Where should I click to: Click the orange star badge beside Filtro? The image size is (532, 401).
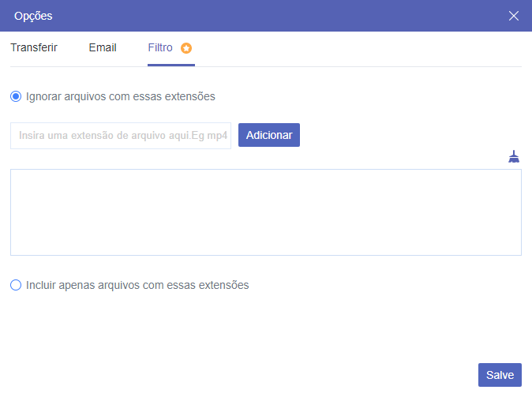[186, 48]
